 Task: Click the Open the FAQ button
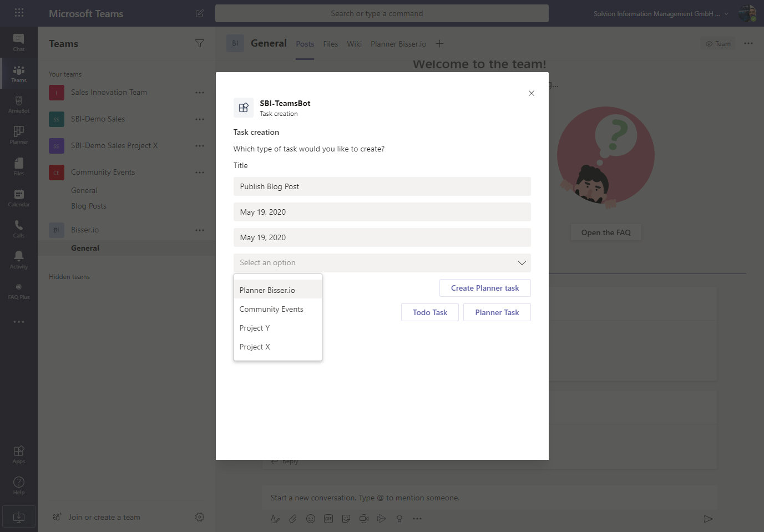pyautogui.click(x=606, y=232)
